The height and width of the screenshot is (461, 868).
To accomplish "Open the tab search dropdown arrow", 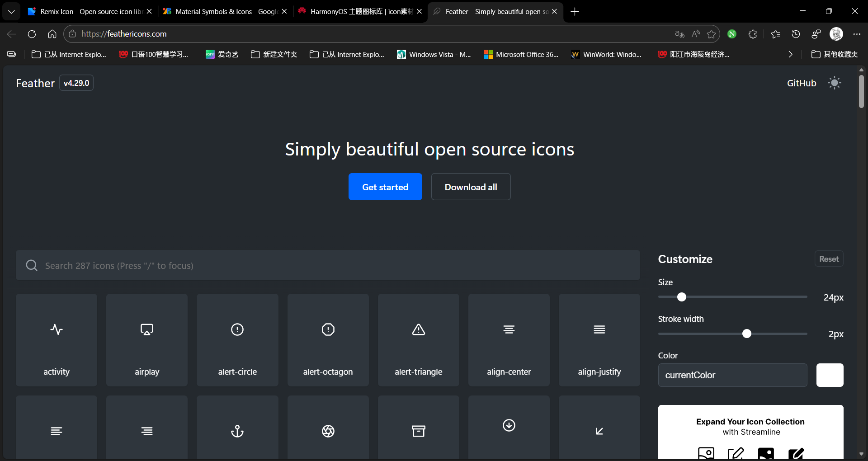I will (x=11, y=11).
